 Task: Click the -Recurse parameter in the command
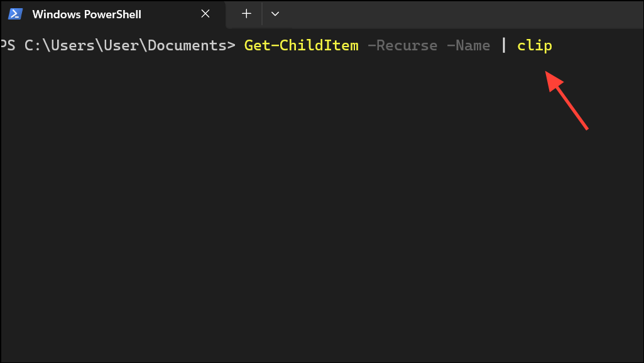click(x=402, y=45)
